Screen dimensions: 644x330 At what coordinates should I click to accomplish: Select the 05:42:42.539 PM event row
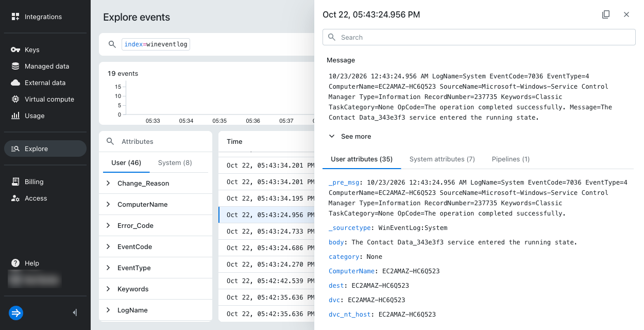point(266,280)
